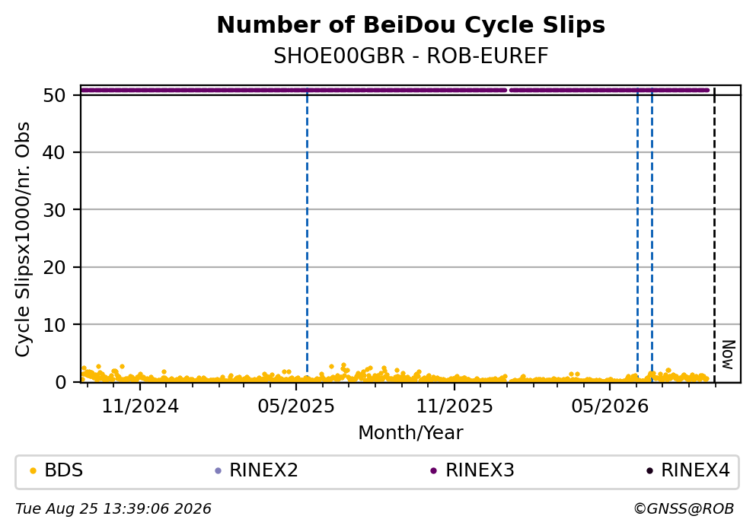Click the SHOE00GBR - ROB-EUREF subtitle

tap(411, 56)
